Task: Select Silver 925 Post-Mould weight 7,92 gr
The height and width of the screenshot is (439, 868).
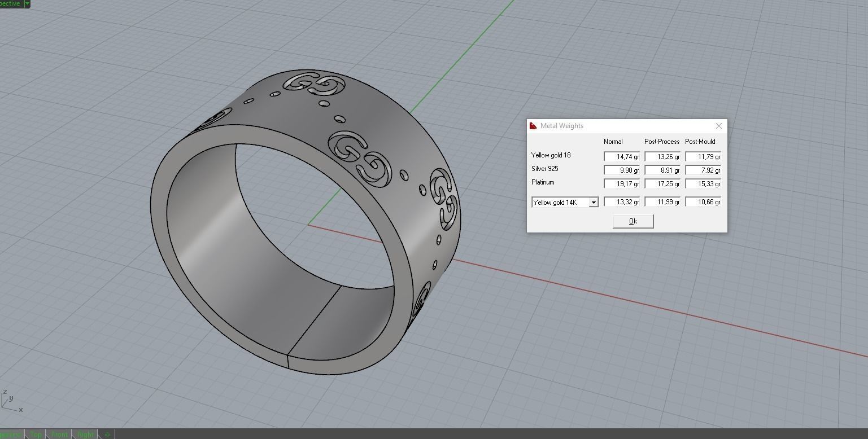Action: point(703,170)
